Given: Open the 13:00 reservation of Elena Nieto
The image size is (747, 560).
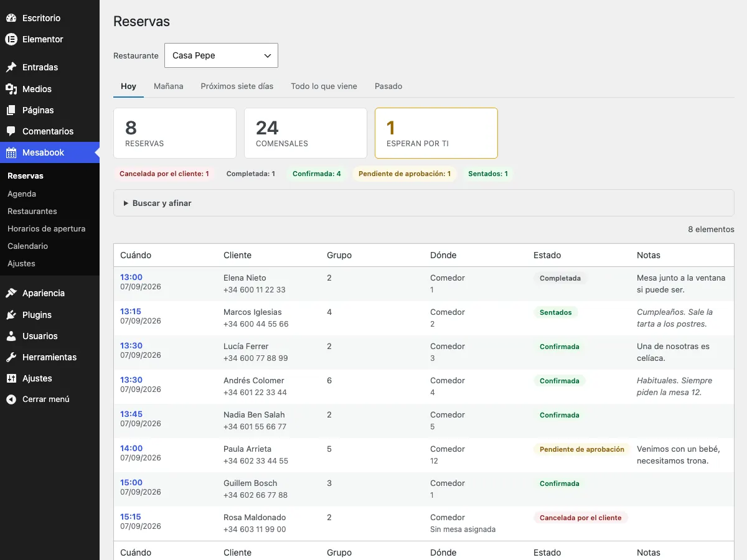Looking at the screenshot, I should tap(131, 278).
